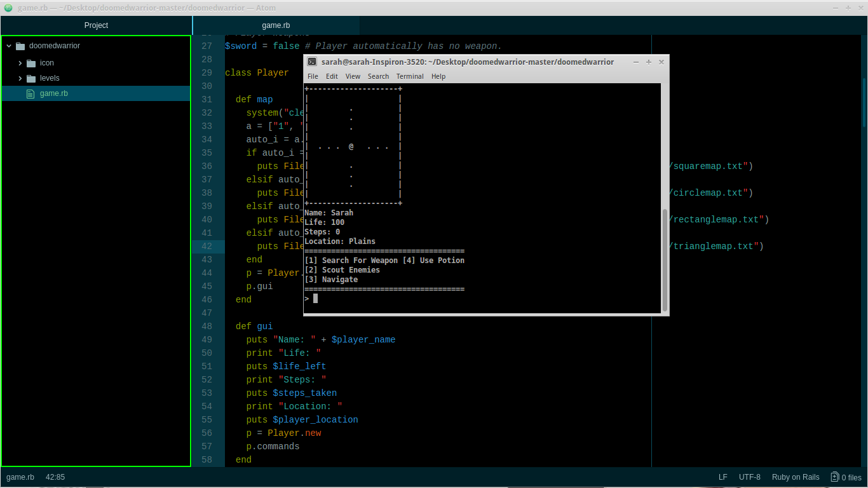The height and width of the screenshot is (488, 868).
Task: Click the icon folder's folder icon
Action: tap(31, 63)
